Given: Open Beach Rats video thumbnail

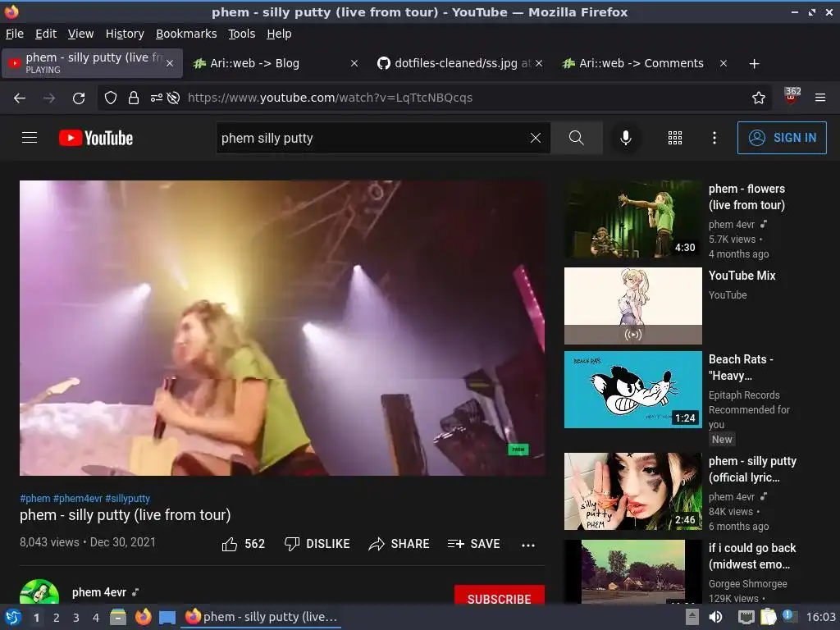Looking at the screenshot, I should coord(632,390).
